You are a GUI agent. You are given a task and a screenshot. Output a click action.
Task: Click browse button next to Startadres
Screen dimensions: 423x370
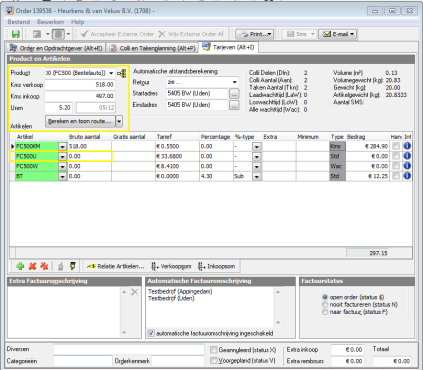[x=234, y=94]
